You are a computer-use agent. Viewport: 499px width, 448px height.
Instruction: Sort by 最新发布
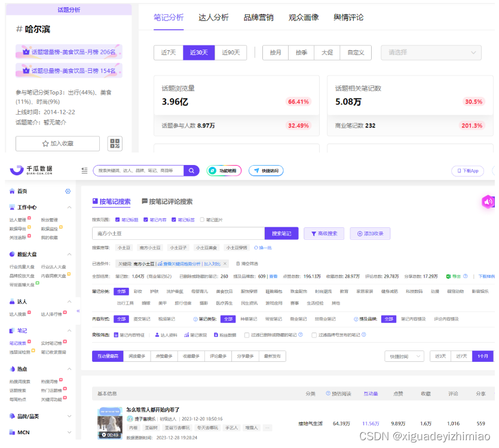pyautogui.click(x=273, y=356)
